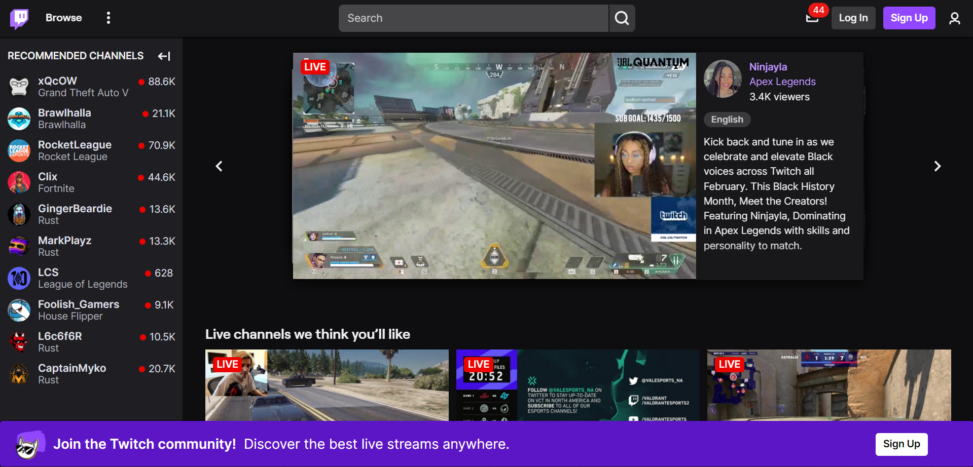The image size is (973, 467).
Task: Click the Log In button
Action: 853,18
